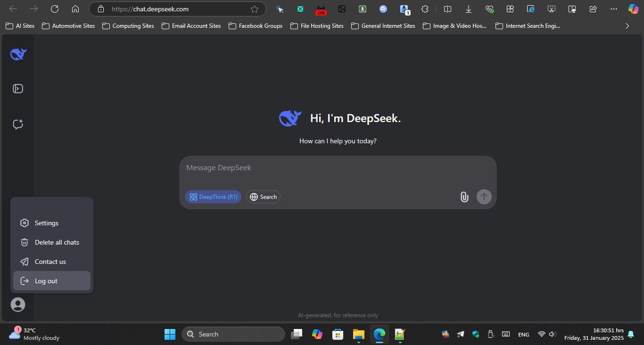644x345 pixels.
Task: Click the user profile avatar icon
Action: pos(18,304)
